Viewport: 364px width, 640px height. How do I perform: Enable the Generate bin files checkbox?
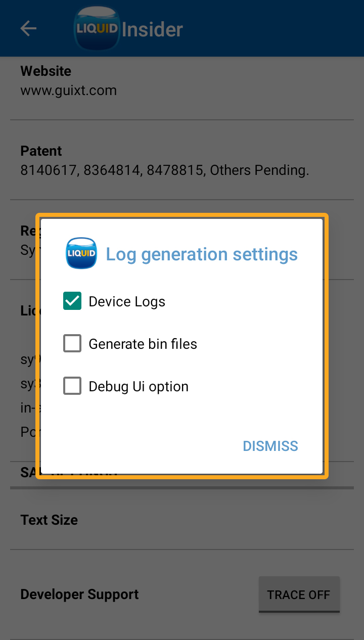pos(72,344)
